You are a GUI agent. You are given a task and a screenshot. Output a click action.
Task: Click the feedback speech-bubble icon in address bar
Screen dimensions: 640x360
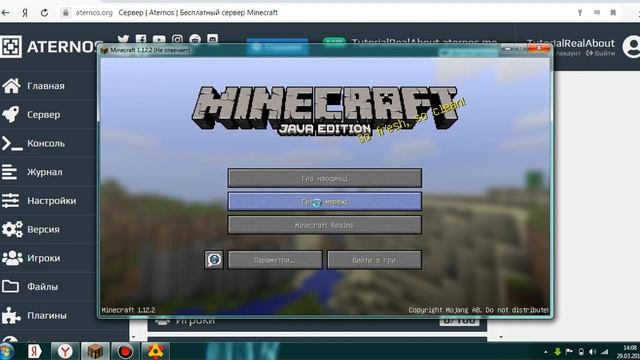point(597,13)
